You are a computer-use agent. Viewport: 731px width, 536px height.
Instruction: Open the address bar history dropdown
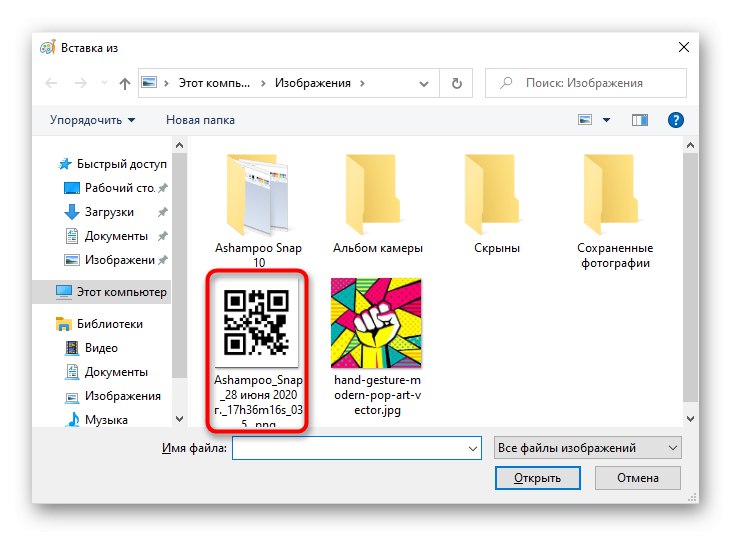[x=423, y=83]
